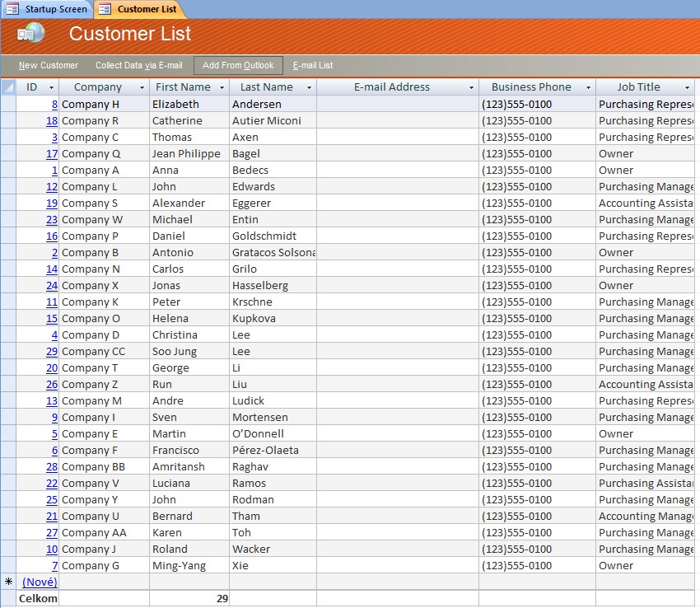This screenshot has width=700, height=608.
Task: Open the Business Phone column dropdown arrow
Action: click(588, 87)
